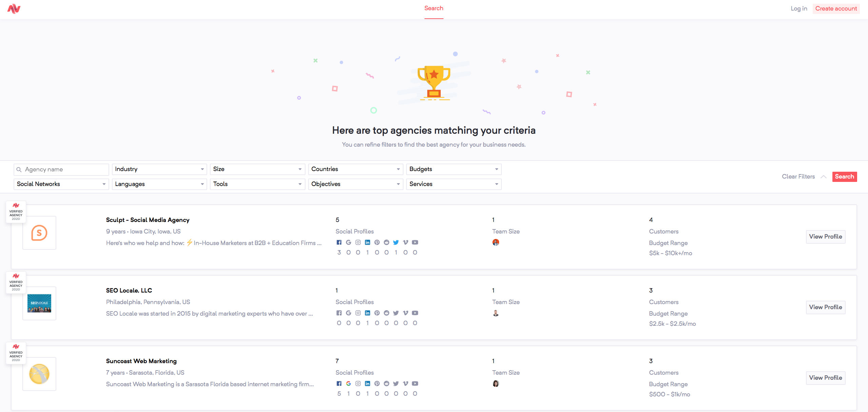Screen dimensions: 868x412
Task: Expand the Social Networks dropdown
Action: (x=61, y=184)
